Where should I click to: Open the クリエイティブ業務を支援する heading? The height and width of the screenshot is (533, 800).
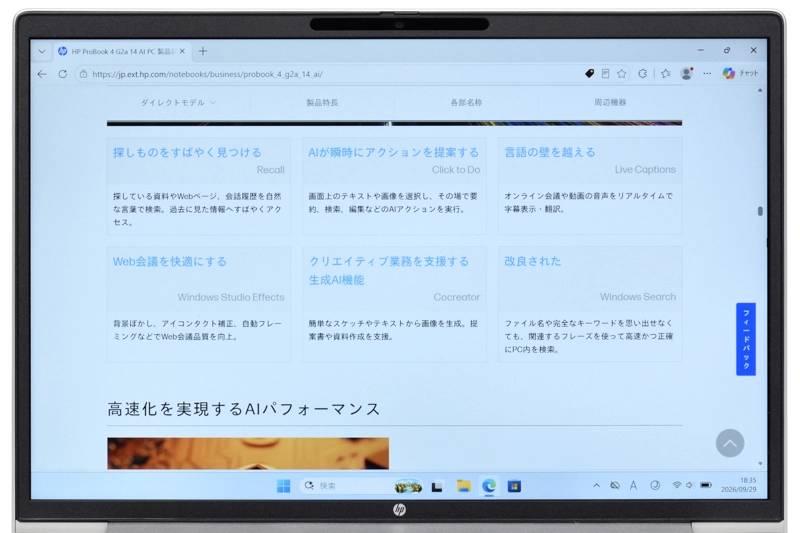click(389, 271)
